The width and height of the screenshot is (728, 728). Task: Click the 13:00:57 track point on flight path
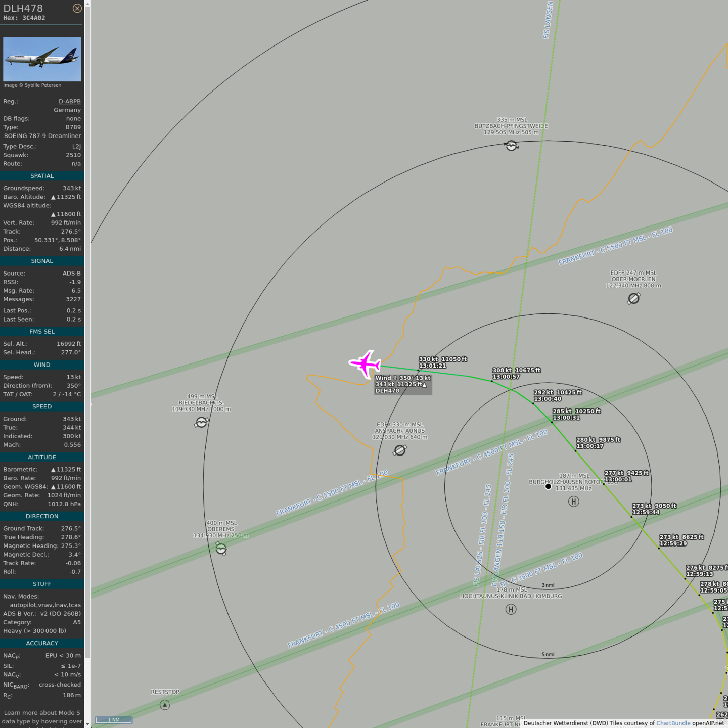492,381
